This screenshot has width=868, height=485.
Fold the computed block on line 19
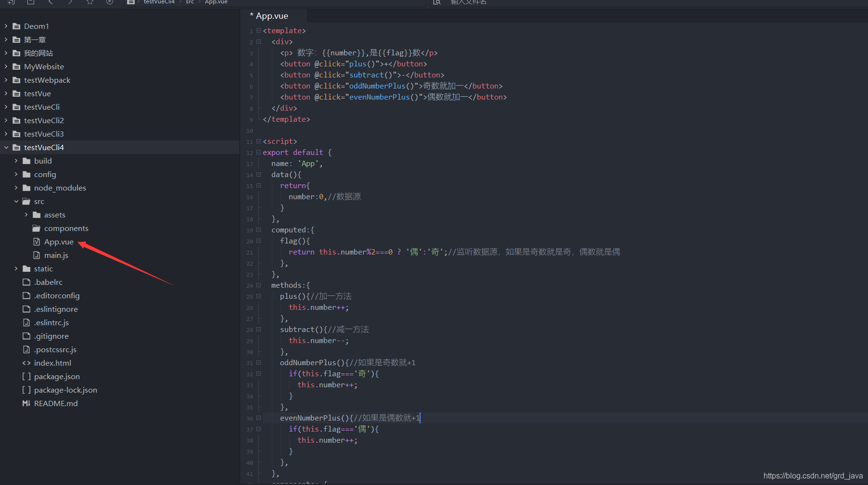click(258, 230)
